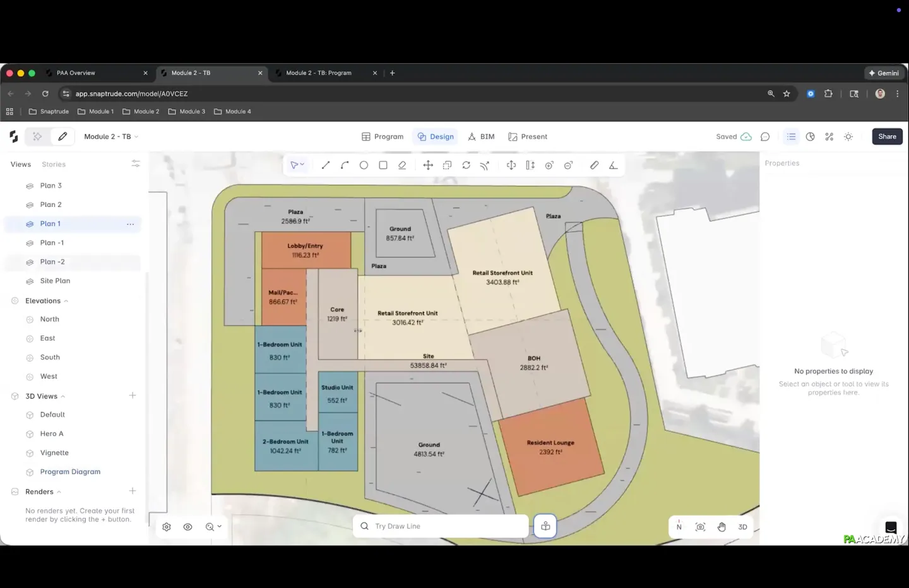The height and width of the screenshot is (588, 909).
Task: Open the selection tool dropdown arrow
Action: [x=302, y=165]
